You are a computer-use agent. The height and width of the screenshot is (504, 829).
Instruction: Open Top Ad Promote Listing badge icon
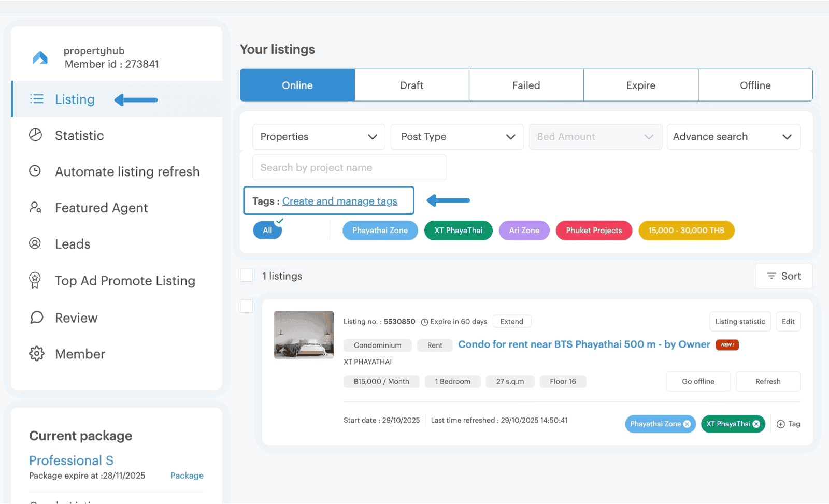[x=36, y=280]
